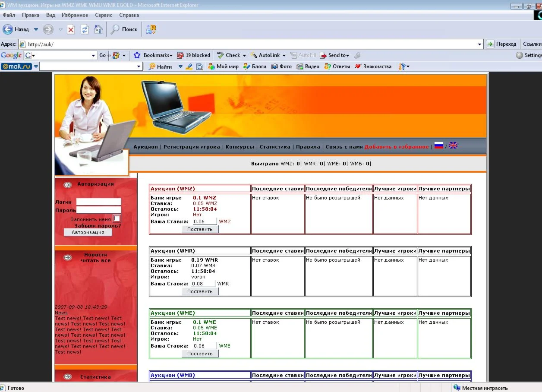
Task: Open the Регистрация игрока link
Action: (192, 147)
